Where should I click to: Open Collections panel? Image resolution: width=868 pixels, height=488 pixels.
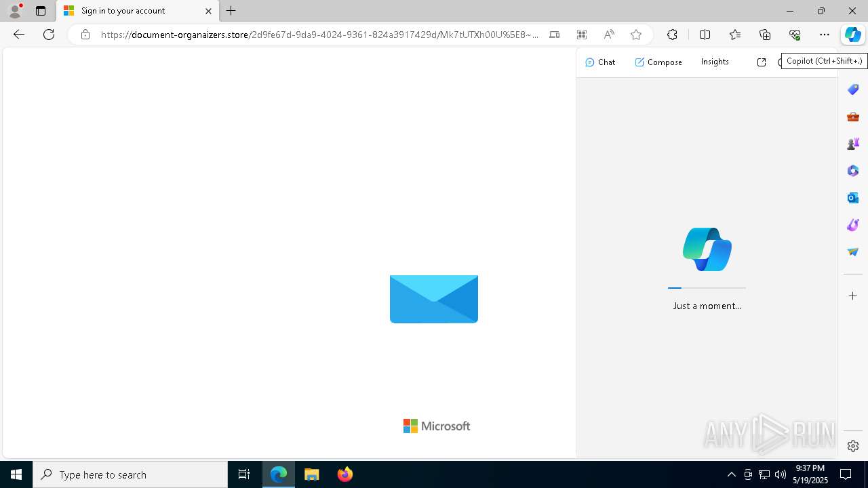tap(765, 35)
